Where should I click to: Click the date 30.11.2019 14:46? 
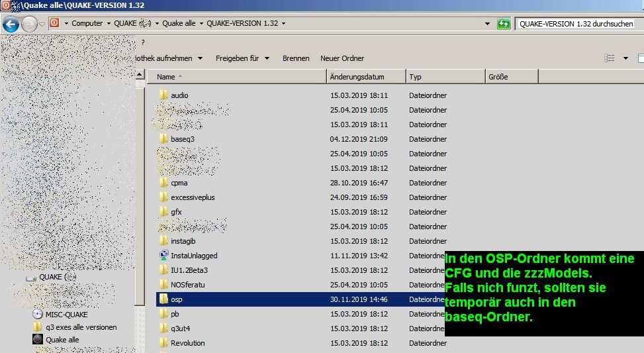(x=359, y=299)
